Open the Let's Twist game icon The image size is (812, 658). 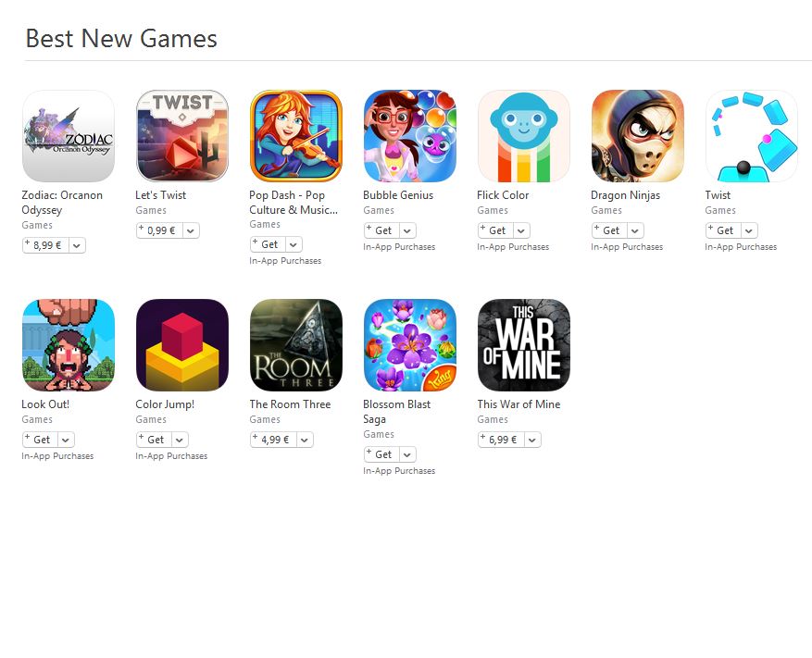click(182, 136)
